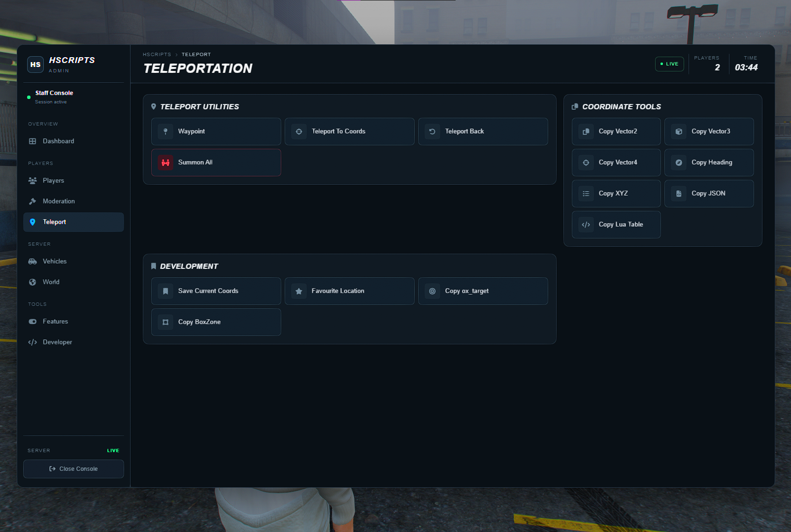Click the Waypoint pin icon

(x=165, y=132)
